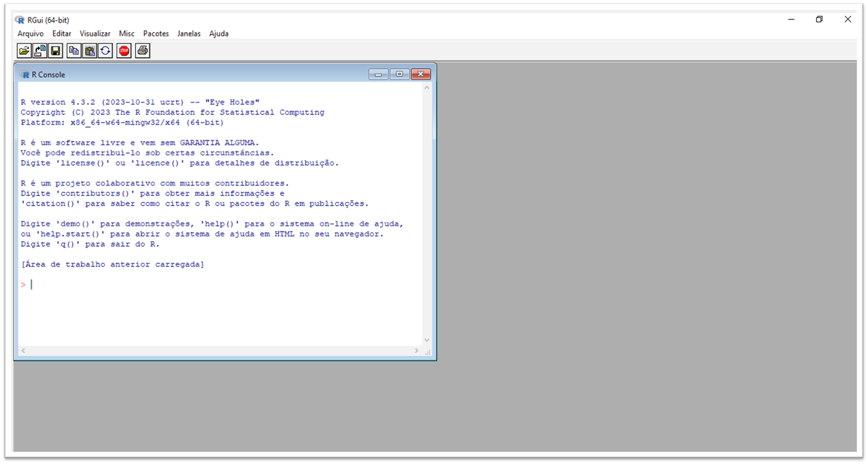Image resolution: width=868 pixels, height=464 pixels.
Task: Click the Load workspace toolbar icon
Action: [40, 51]
